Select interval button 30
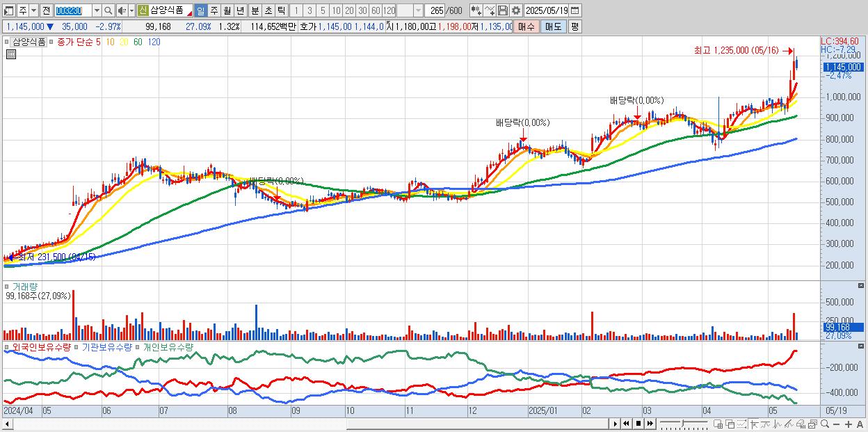Screen dimensions: 868x432 (x=362, y=10)
